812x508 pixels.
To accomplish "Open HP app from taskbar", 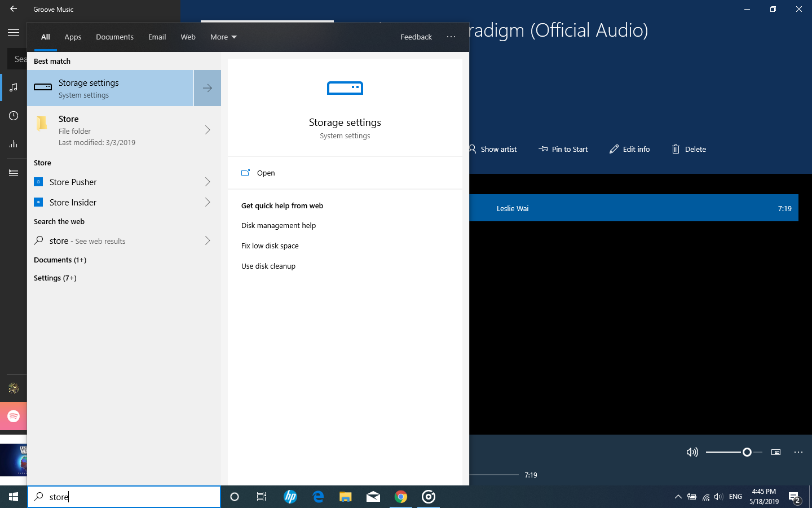I will pos(290,497).
